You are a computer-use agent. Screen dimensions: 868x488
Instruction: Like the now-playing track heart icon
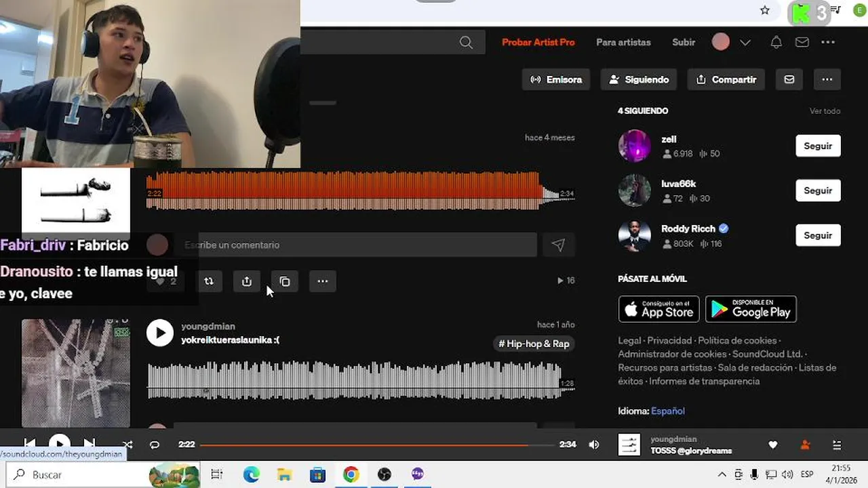pos(773,445)
